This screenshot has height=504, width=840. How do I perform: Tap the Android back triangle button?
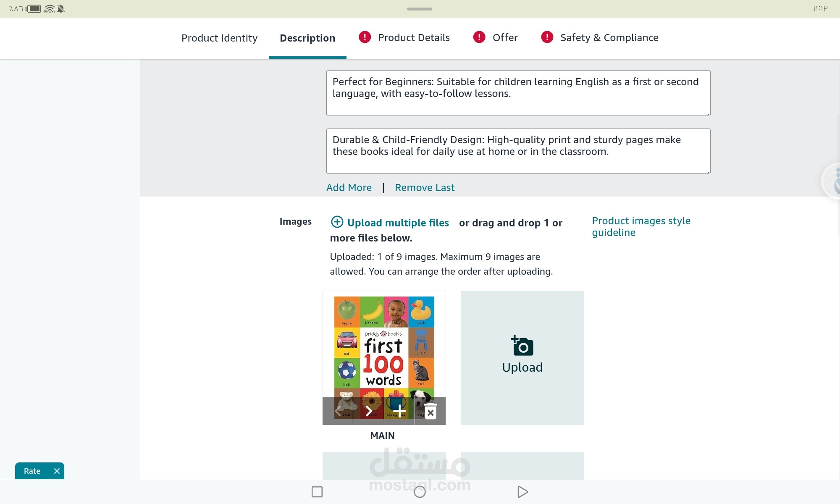(522, 491)
